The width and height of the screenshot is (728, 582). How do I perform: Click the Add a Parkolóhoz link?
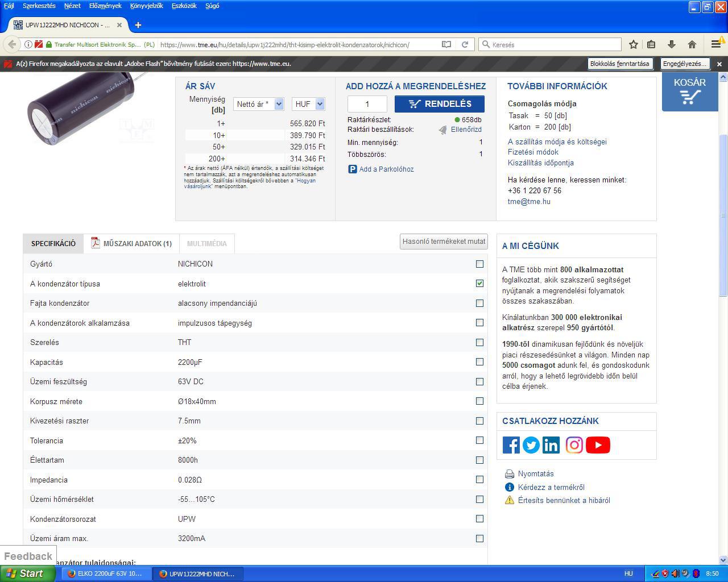click(387, 169)
